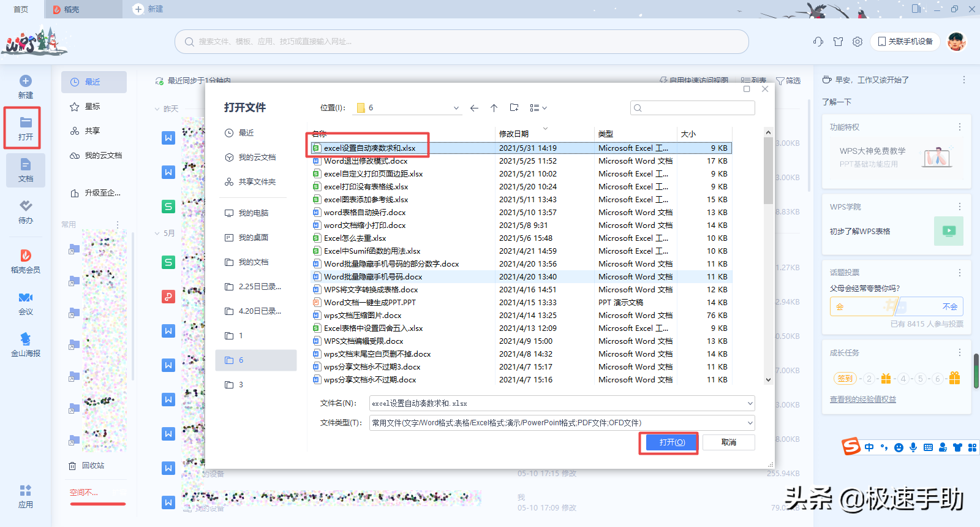The width and height of the screenshot is (980, 527).
Task: Select file Excel怎么去重.xlsx
Action: click(355, 238)
